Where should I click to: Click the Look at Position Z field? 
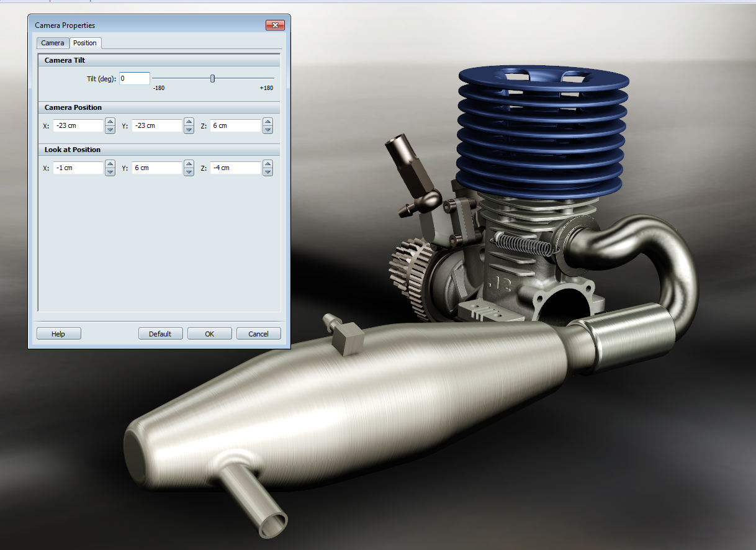coord(236,168)
